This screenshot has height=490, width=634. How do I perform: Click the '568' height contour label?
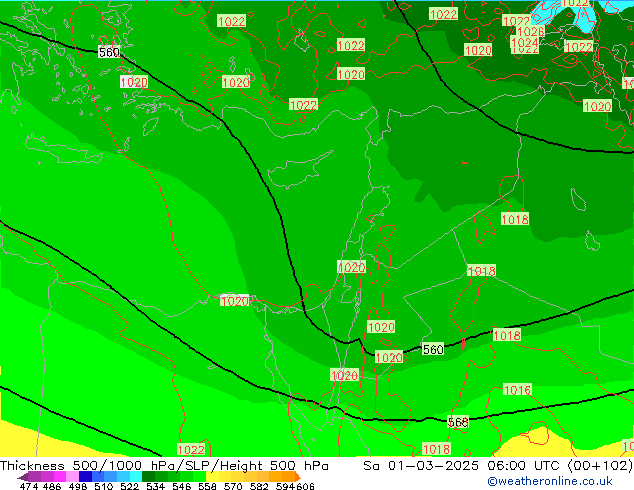coord(458,422)
